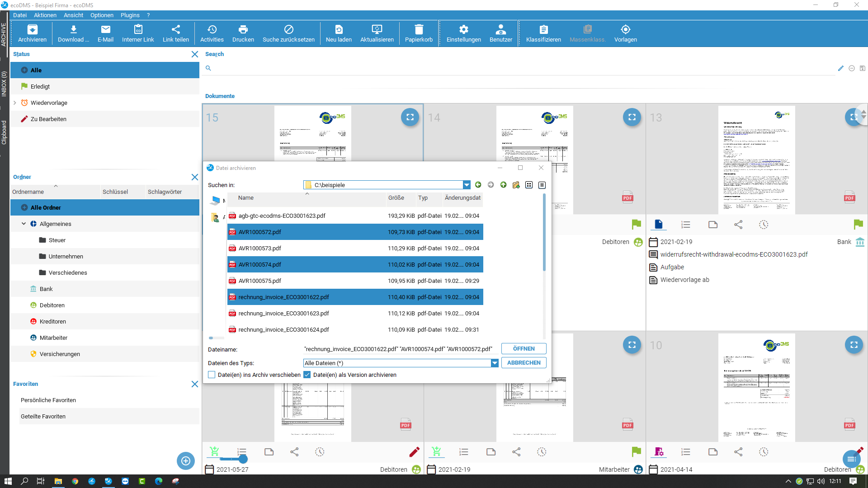This screenshot has height=488, width=868.
Task: Enable Datei(en) ins Archiv verschieben checkbox
Action: 212,375
